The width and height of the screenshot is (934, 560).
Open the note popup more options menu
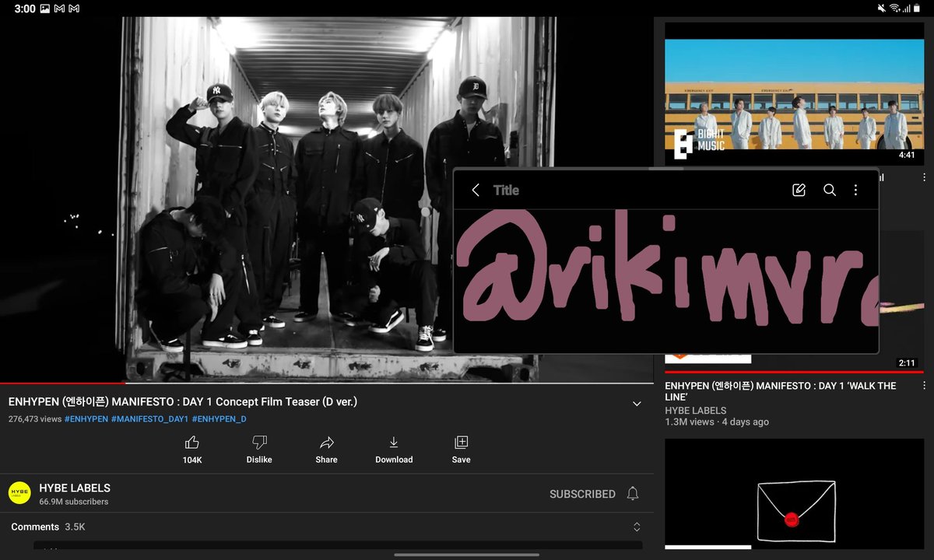(855, 190)
